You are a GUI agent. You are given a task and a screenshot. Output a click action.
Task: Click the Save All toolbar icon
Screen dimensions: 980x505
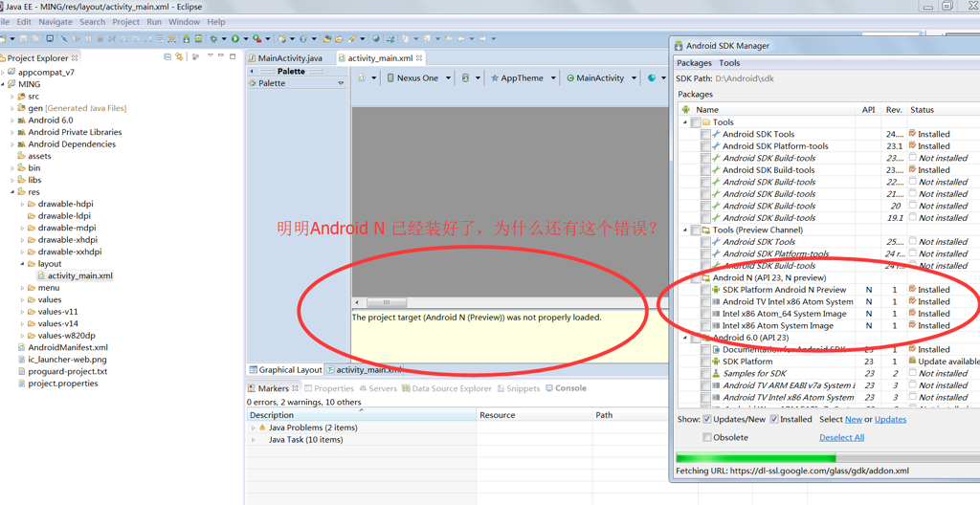click(35, 39)
